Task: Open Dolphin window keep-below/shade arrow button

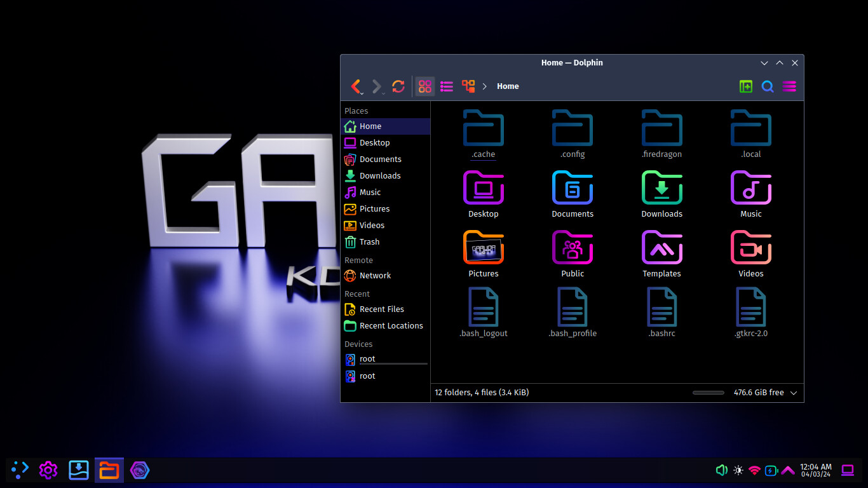Action: point(764,63)
